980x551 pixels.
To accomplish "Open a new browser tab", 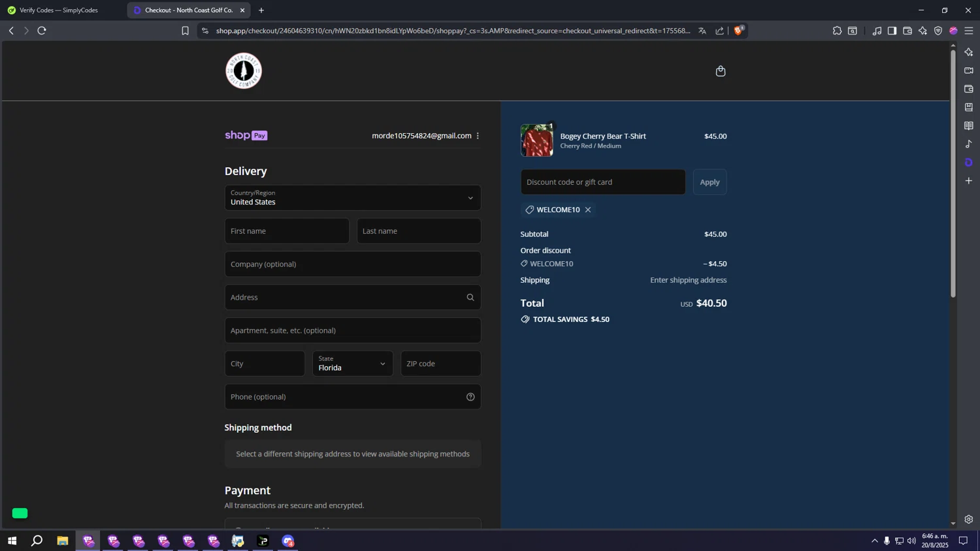I will pos(261,10).
